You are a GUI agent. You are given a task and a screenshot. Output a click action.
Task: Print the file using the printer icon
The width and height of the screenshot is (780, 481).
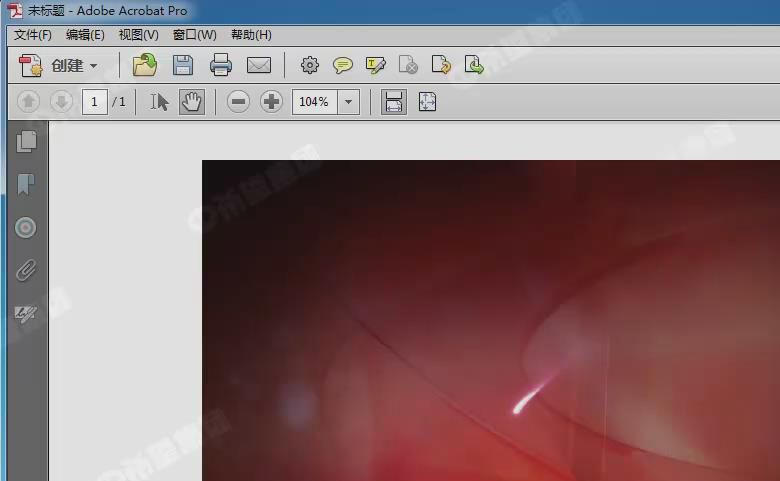point(221,66)
